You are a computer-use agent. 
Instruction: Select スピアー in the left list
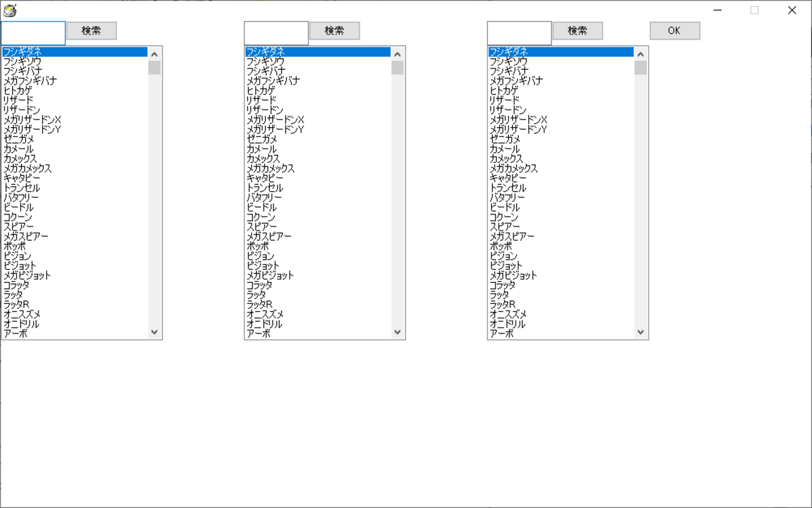74,227
